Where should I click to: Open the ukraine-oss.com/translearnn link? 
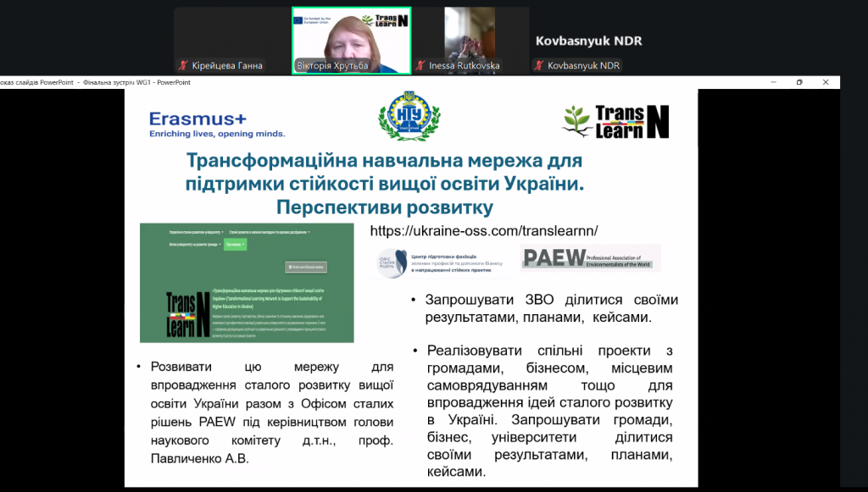point(484,230)
